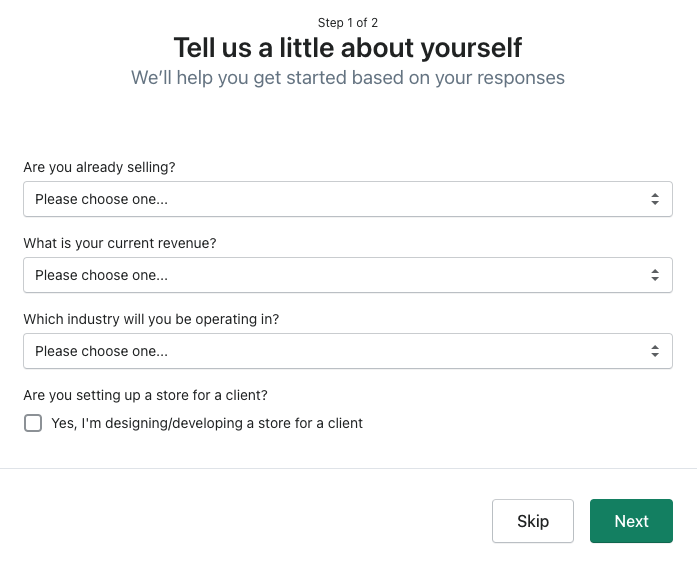
Task: Click the "Tell us a little about yourself" heading
Action: (348, 47)
